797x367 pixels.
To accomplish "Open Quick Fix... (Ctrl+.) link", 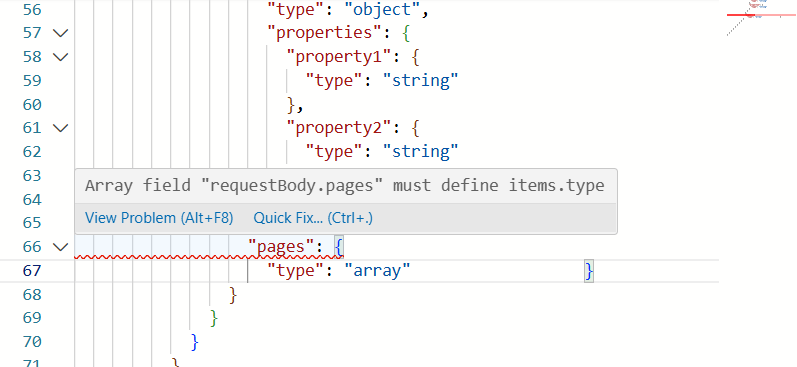I will [x=313, y=218].
